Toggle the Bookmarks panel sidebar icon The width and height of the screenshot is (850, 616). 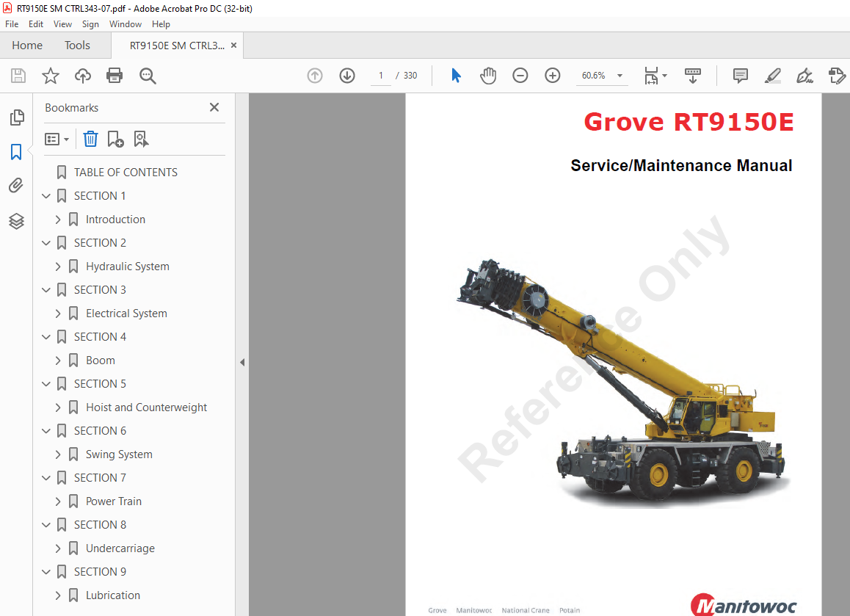tap(16, 152)
